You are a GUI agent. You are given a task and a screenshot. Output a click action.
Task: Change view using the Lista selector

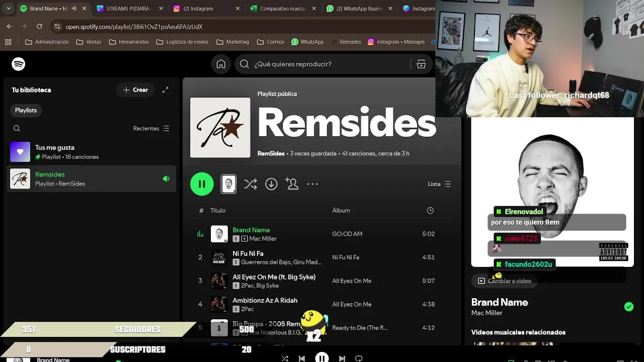(439, 184)
